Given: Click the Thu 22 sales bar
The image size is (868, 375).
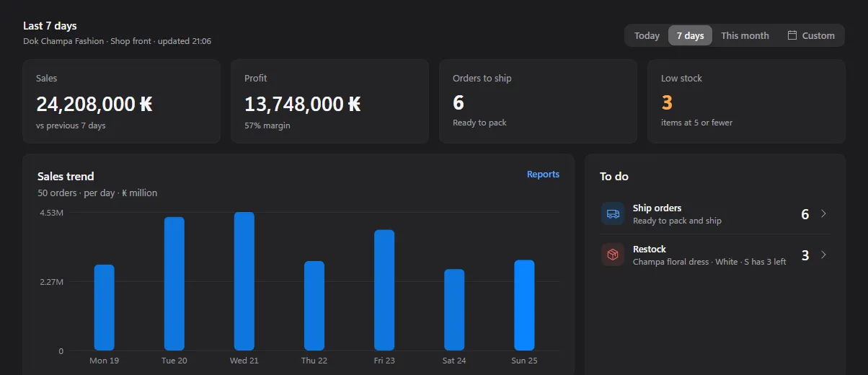Looking at the screenshot, I should (x=314, y=306).
